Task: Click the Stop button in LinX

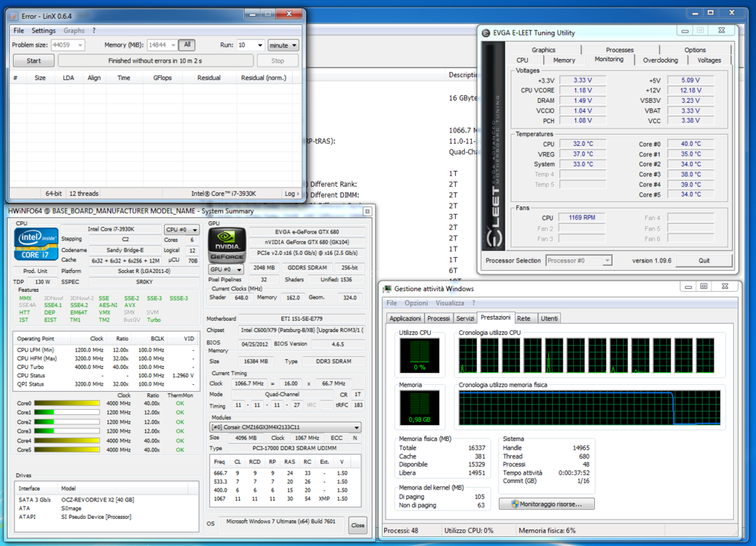Action: tap(277, 60)
